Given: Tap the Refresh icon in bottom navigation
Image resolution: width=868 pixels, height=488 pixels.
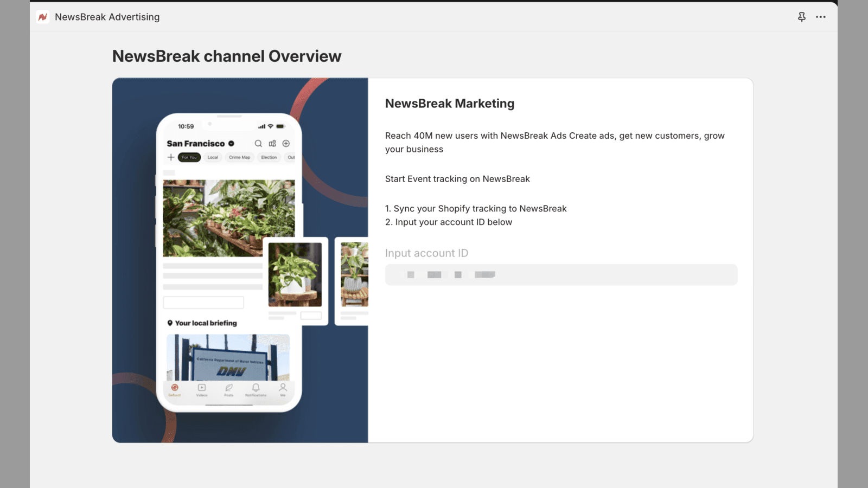Looking at the screenshot, I should tap(175, 387).
